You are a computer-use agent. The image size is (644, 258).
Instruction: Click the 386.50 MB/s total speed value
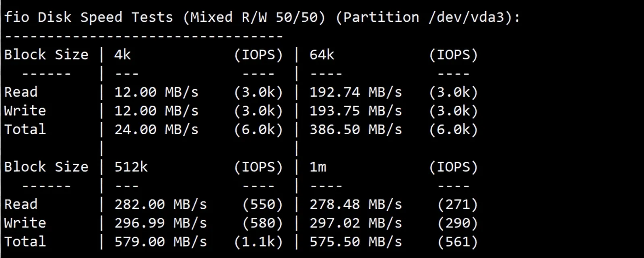(355, 129)
